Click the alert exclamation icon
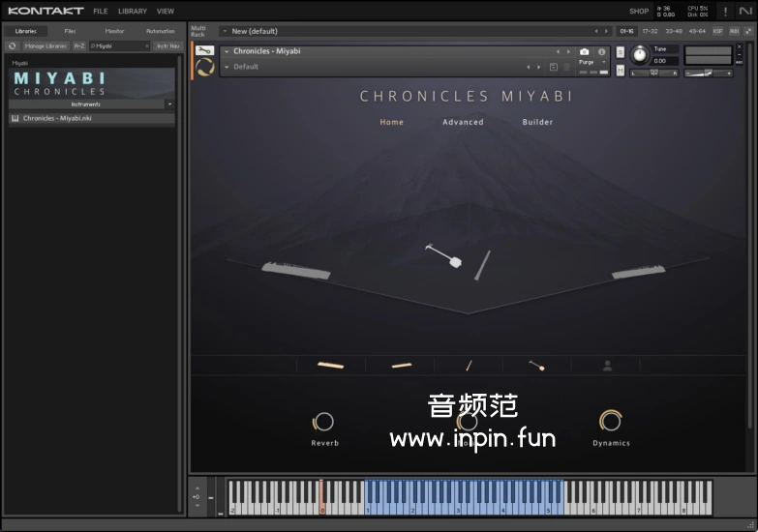Screen dimensions: 758x532 (x=725, y=11)
